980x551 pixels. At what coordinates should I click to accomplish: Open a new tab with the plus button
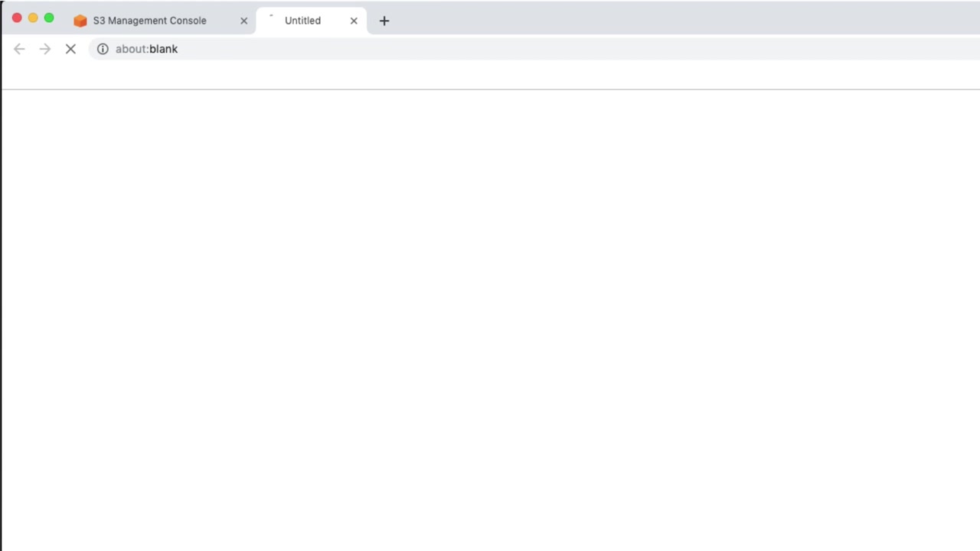pyautogui.click(x=384, y=21)
